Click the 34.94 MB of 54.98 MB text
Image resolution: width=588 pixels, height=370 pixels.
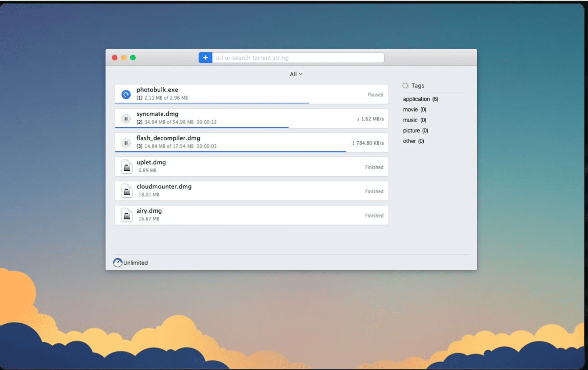pos(169,122)
